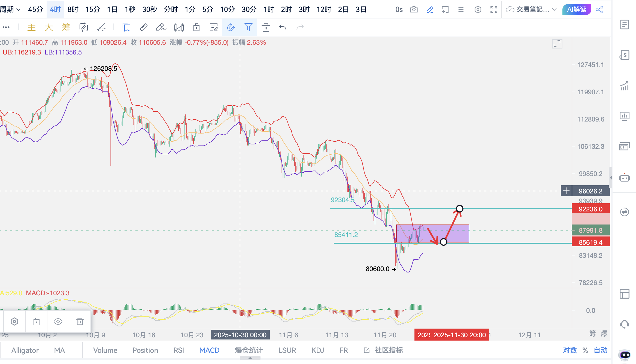Switch to the RSI indicator tab
The height and width of the screenshot is (364, 636).
(x=178, y=350)
